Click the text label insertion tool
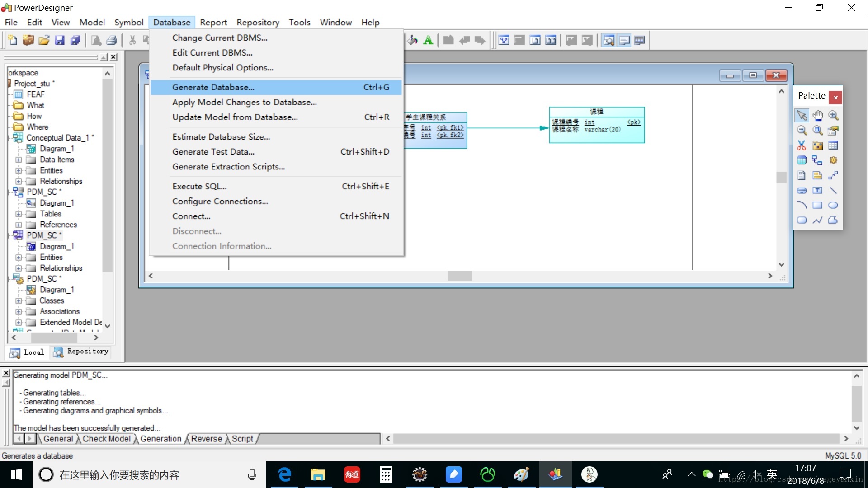 pos(817,190)
